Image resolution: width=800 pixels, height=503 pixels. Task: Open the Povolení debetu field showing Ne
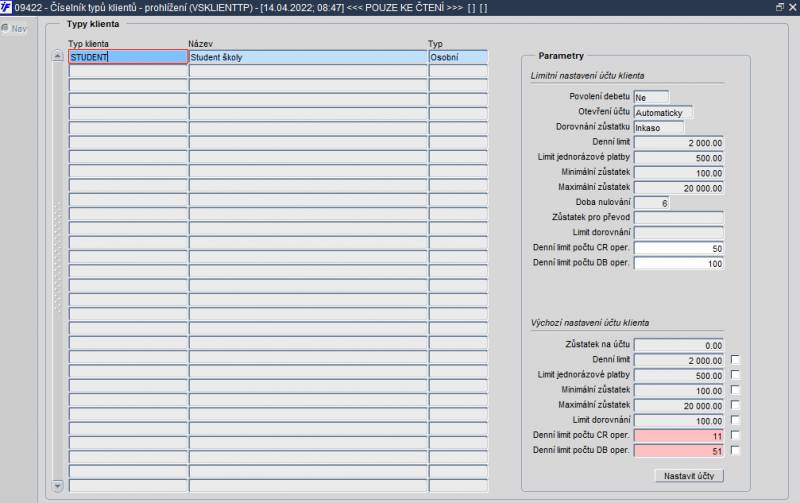click(651, 97)
